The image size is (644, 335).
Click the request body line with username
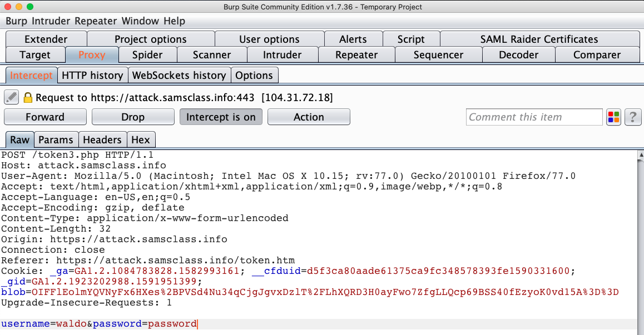point(99,324)
